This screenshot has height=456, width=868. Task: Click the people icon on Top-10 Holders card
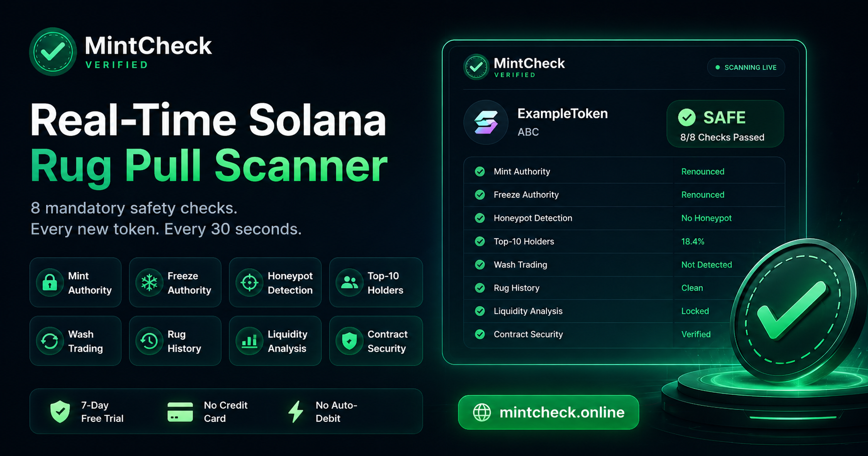point(350,282)
